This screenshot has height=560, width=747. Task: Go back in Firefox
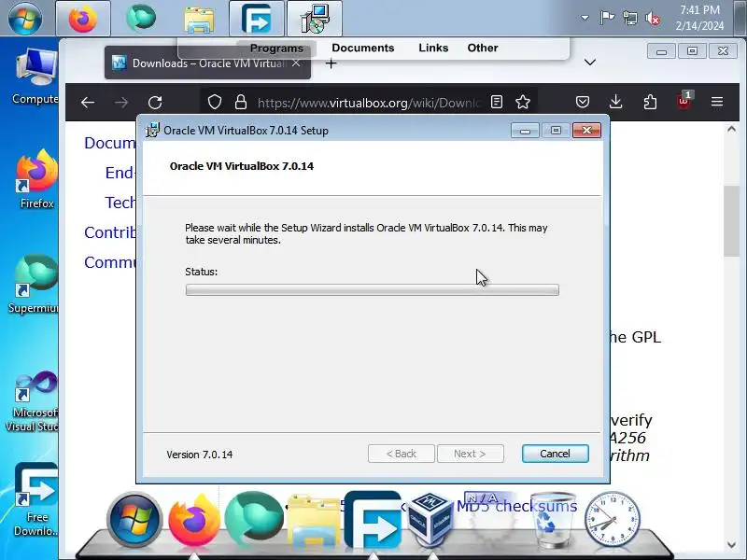[x=88, y=102]
